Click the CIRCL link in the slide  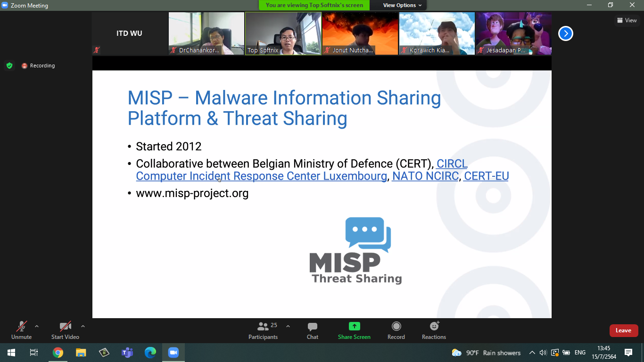point(452,164)
